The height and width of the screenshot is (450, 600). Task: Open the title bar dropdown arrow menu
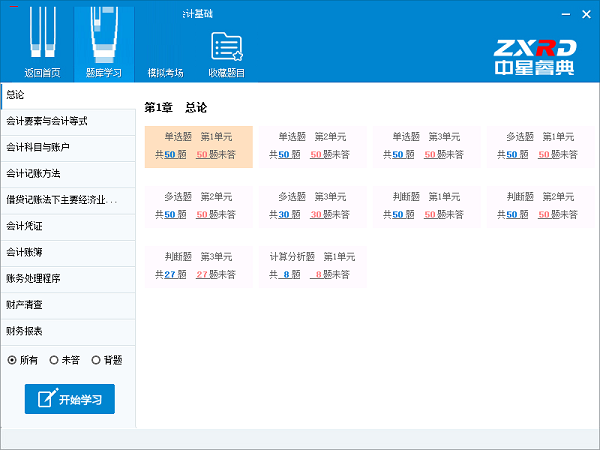[x=544, y=17]
